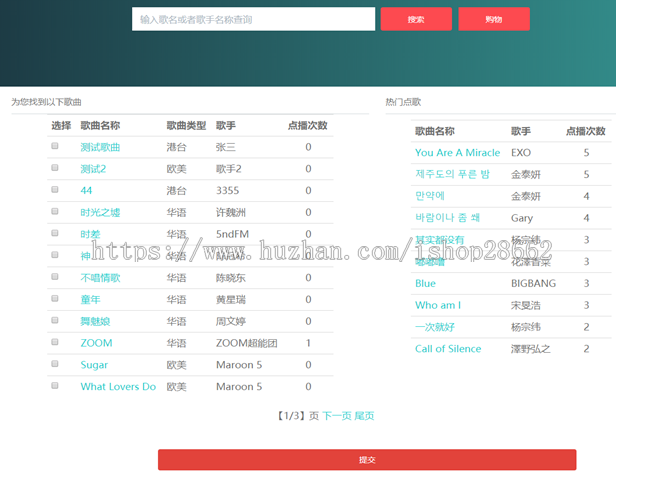Open the hot song 一次就好
Image resolution: width=645 pixels, height=496 pixels.
tap(435, 327)
